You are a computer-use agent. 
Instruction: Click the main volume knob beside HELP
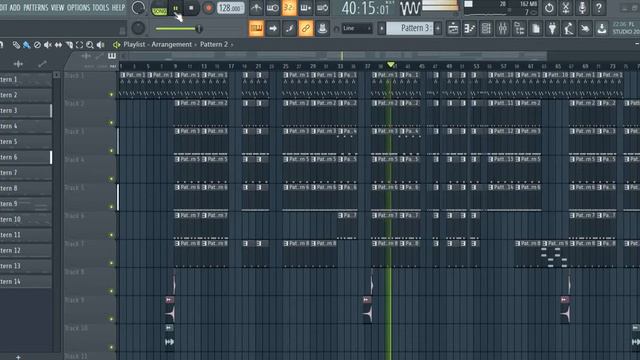point(138,7)
